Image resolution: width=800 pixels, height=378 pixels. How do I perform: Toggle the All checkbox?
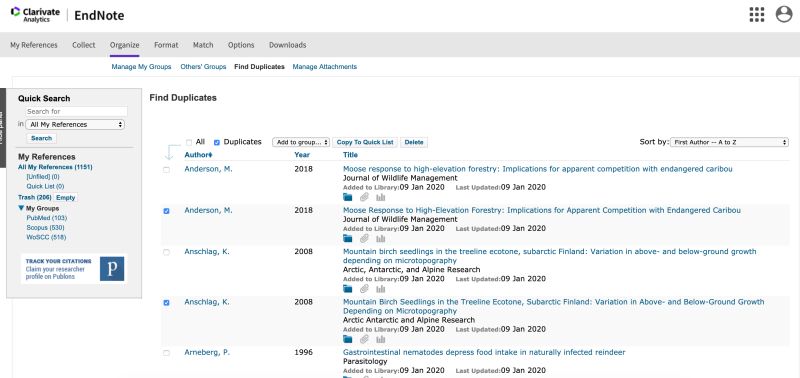[x=189, y=143]
